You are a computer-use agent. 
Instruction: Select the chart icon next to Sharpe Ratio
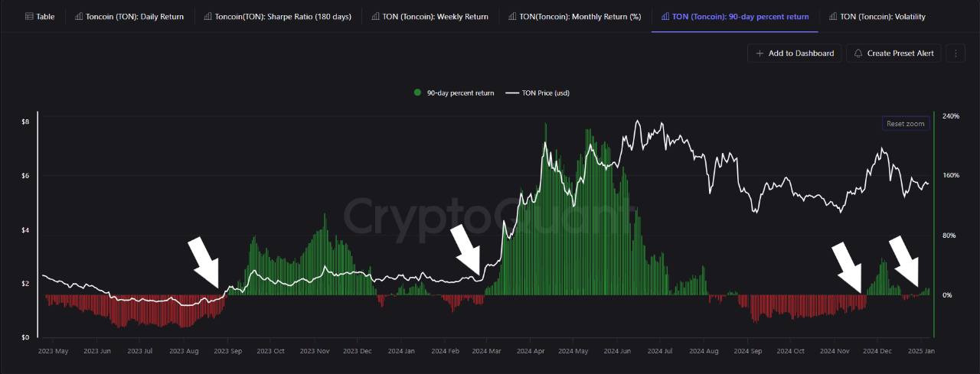[x=208, y=17]
